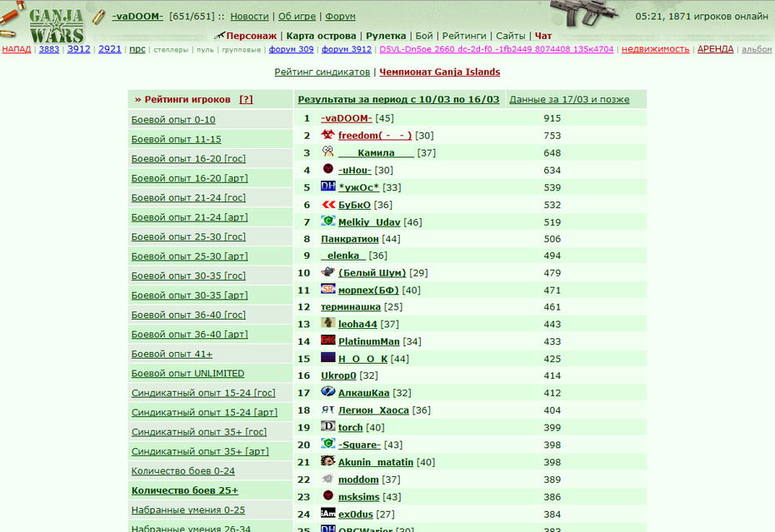Select rating Боевой опыт 11-15

pos(176,139)
